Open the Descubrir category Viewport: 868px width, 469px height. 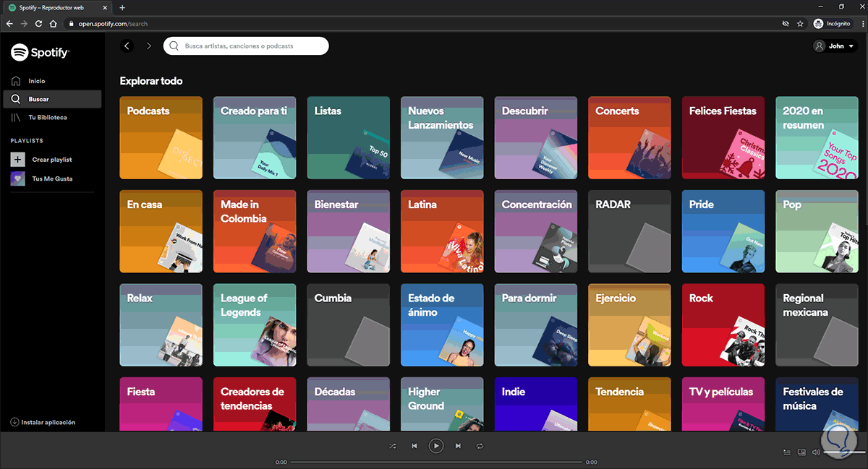tap(536, 137)
